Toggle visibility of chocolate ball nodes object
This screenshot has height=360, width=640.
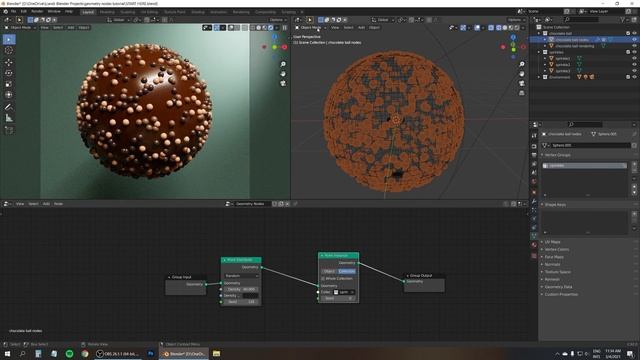click(x=634, y=40)
